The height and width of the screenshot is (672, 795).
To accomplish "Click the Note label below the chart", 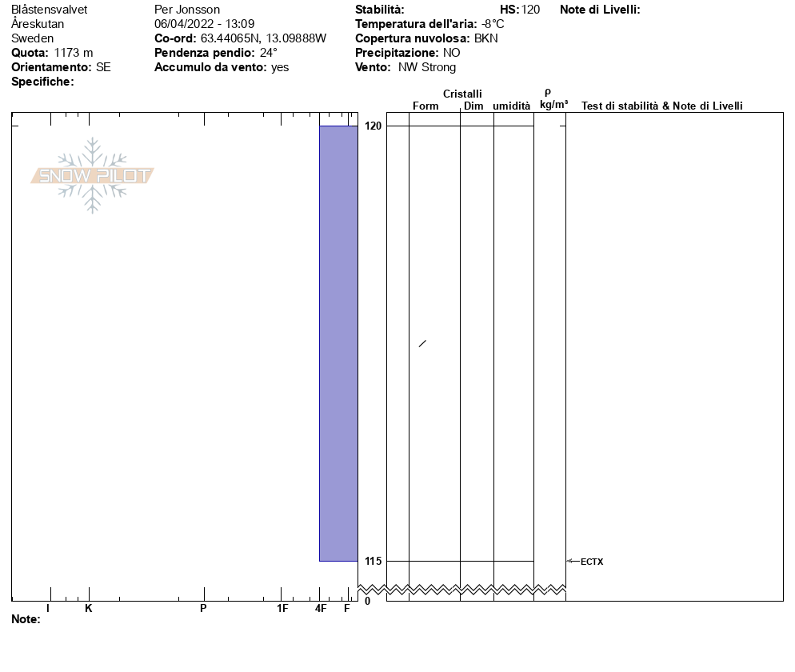I will tap(26, 619).
